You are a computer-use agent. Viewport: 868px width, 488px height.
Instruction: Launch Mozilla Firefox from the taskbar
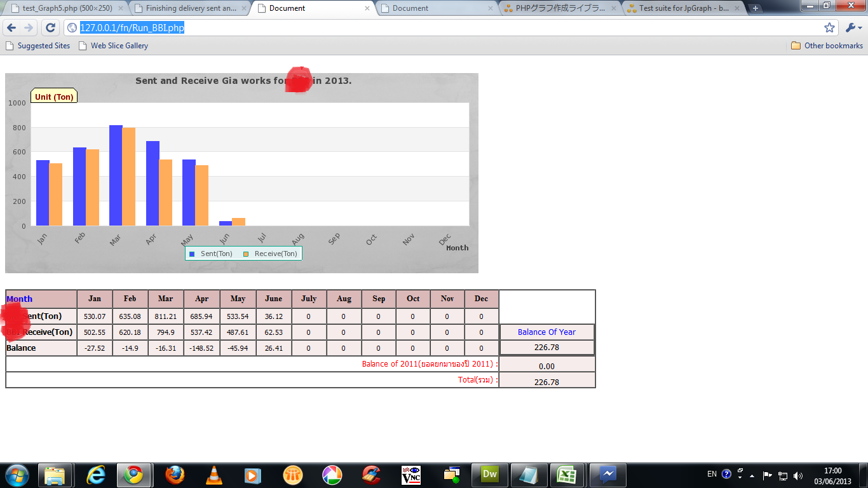174,475
